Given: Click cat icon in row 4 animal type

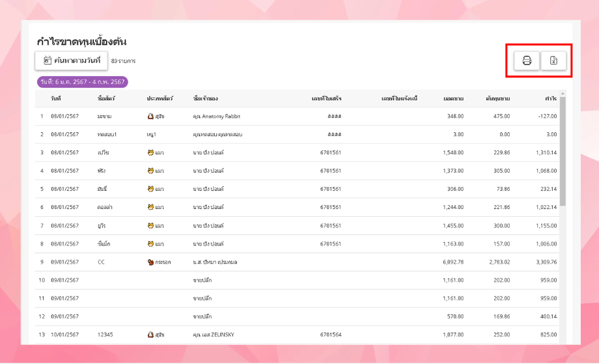Looking at the screenshot, I should pyautogui.click(x=150, y=171).
